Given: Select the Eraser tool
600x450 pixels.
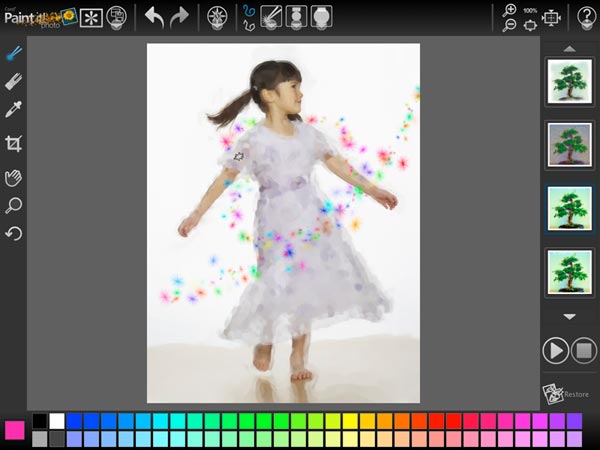Looking at the screenshot, I should pyautogui.click(x=14, y=82).
